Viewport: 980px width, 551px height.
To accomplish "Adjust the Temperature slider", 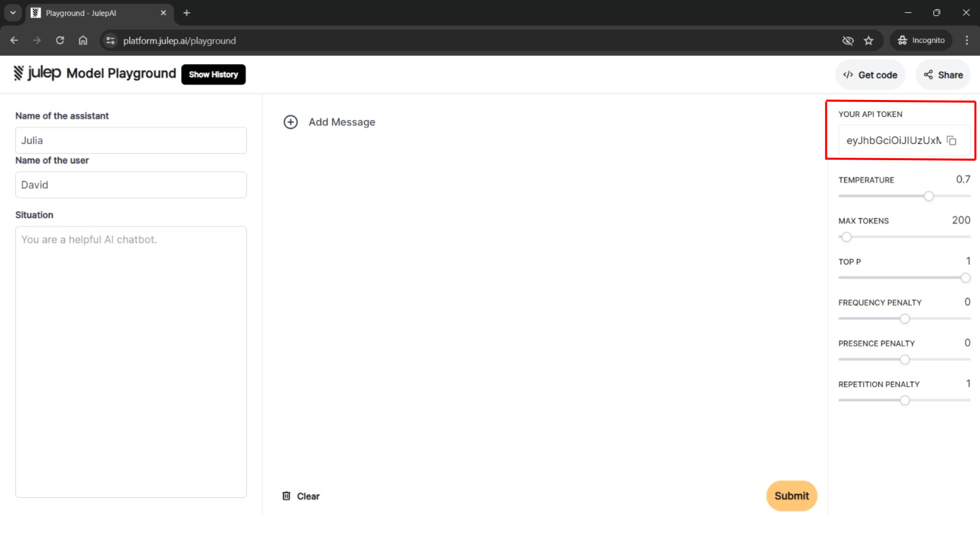I will point(928,196).
